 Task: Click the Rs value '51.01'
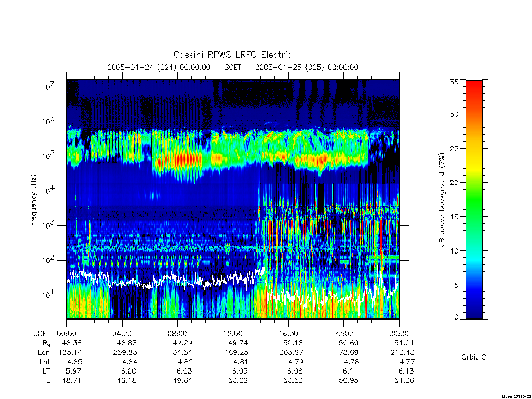point(404,343)
